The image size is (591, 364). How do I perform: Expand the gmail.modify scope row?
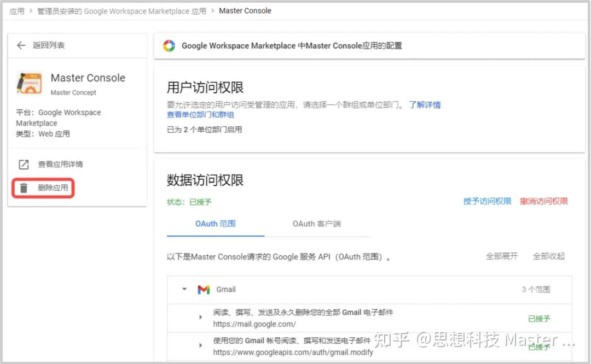click(200, 345)
